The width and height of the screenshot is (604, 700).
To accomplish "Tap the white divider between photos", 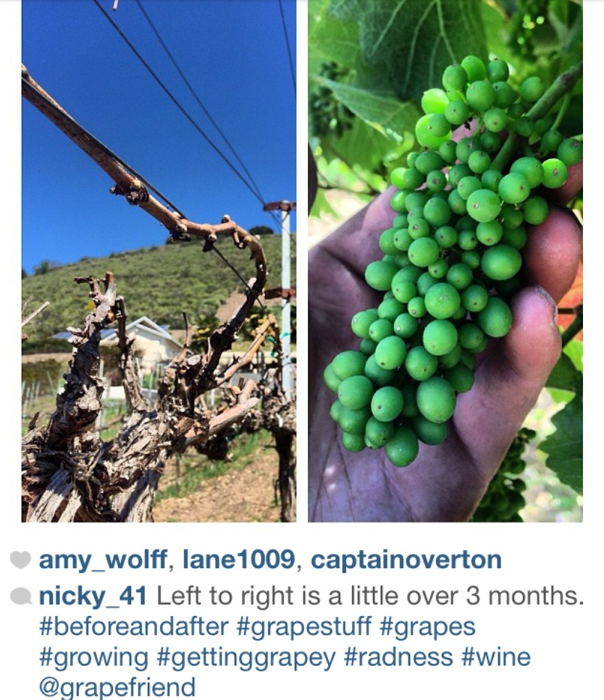I will [302, 261].
